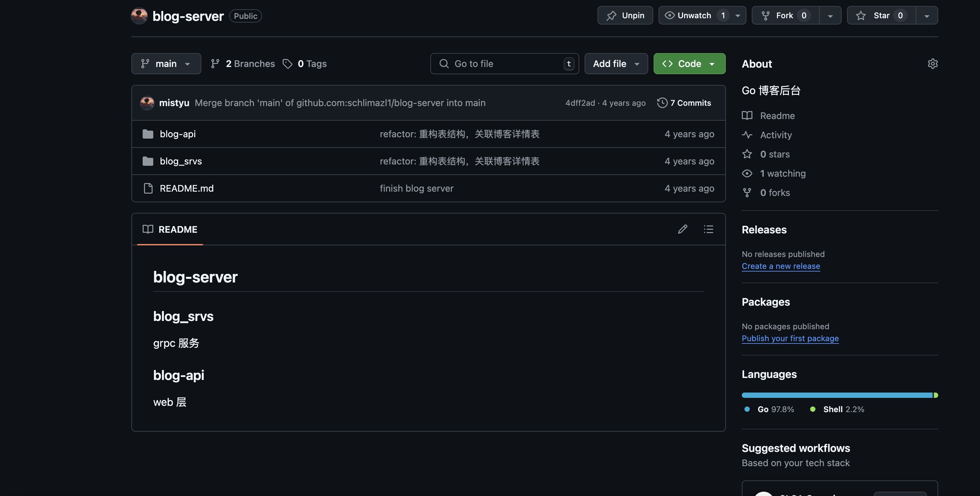This screenshot has width=980, height=496.
Task: Unpin the repository with the Unpin button
Action: click(625, 16)
